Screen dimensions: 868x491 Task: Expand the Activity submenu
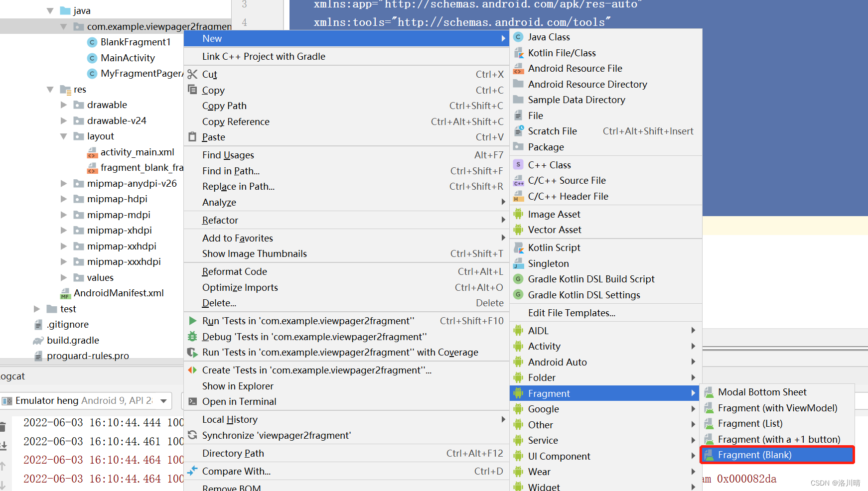(544, 346)
